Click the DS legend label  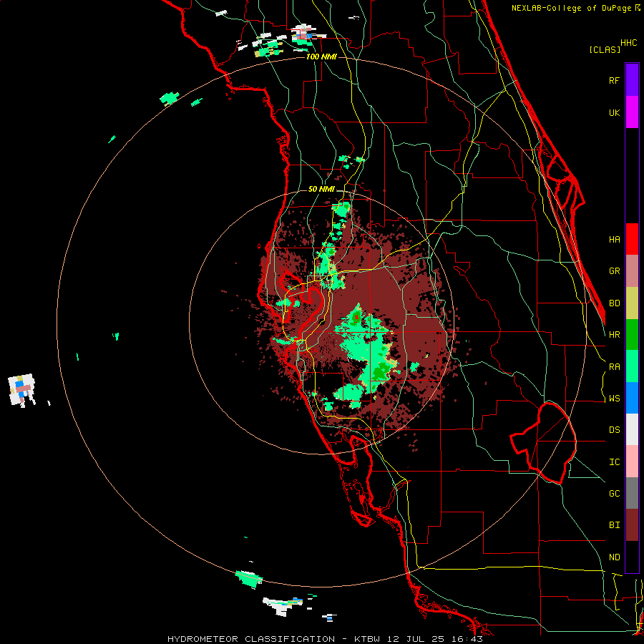[x=614, y=430]
